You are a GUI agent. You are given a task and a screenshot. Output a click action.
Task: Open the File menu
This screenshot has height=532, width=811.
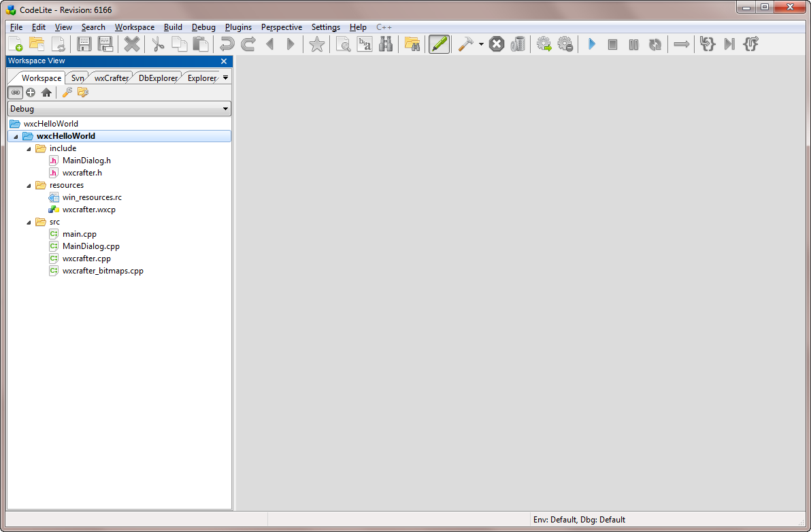(16, 27)
